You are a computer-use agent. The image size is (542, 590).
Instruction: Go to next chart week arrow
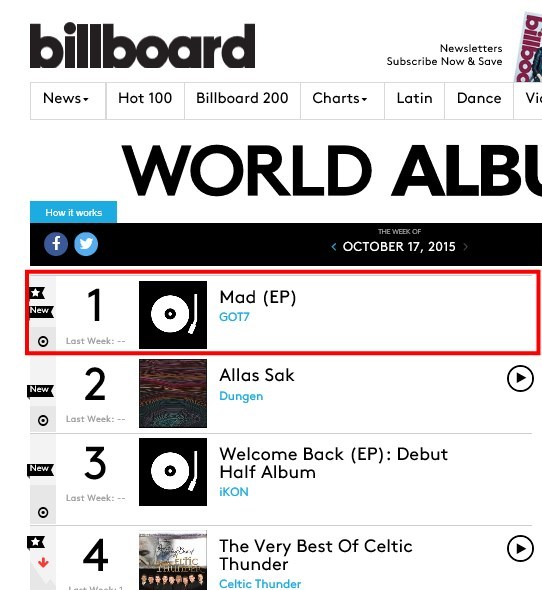pyautogui.click(x=466, y=247)
